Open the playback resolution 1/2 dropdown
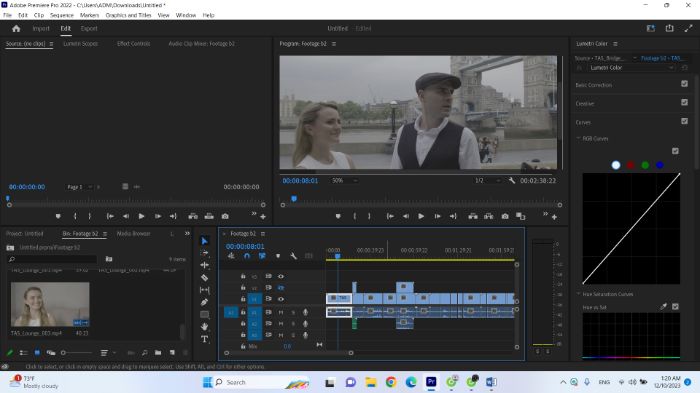 coord(488,180)
